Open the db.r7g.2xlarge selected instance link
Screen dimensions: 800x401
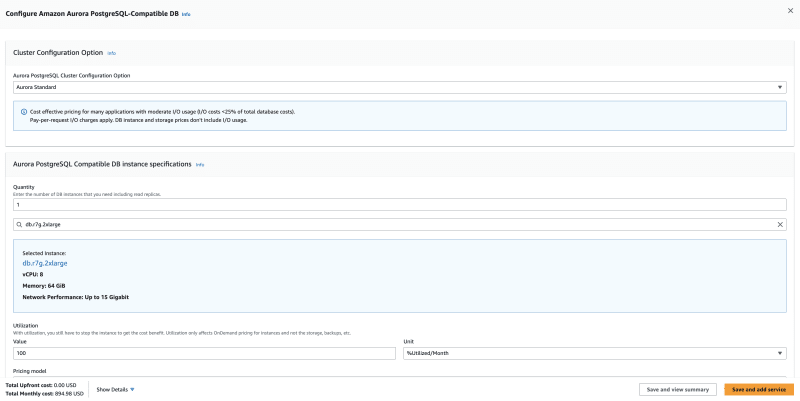pos(45,263)
